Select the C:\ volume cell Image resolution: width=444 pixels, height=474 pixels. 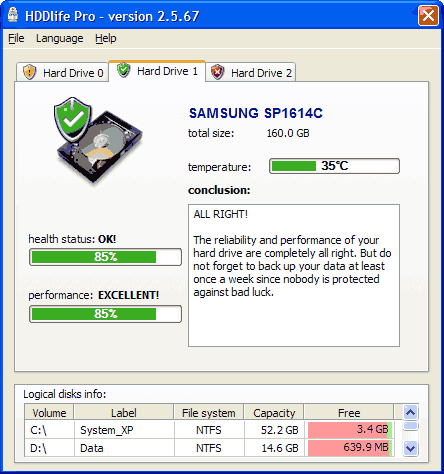click(49, 430)
